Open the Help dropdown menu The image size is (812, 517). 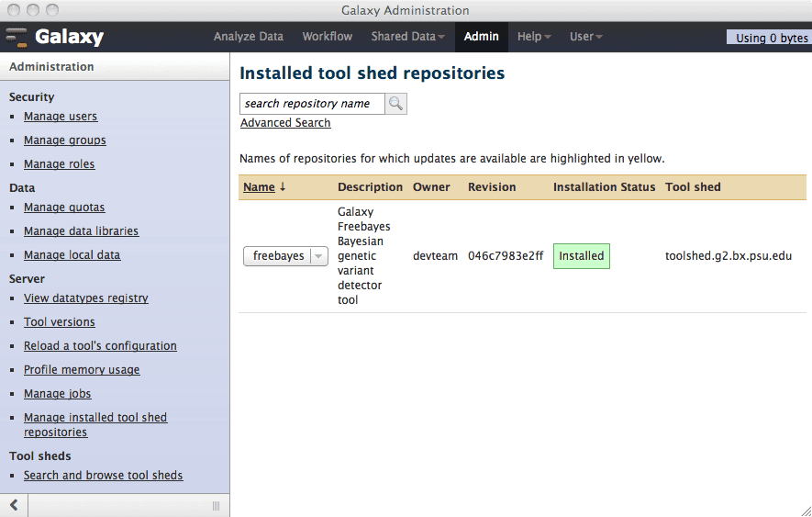534,37
